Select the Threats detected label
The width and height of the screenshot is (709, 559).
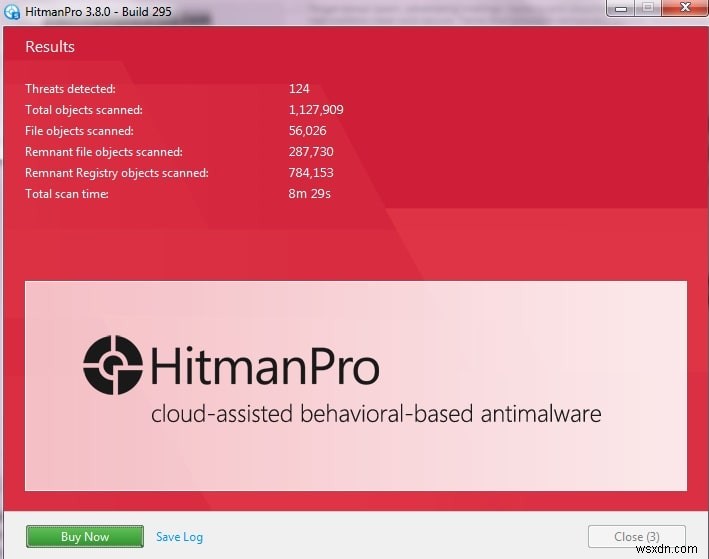coord(70,89)
